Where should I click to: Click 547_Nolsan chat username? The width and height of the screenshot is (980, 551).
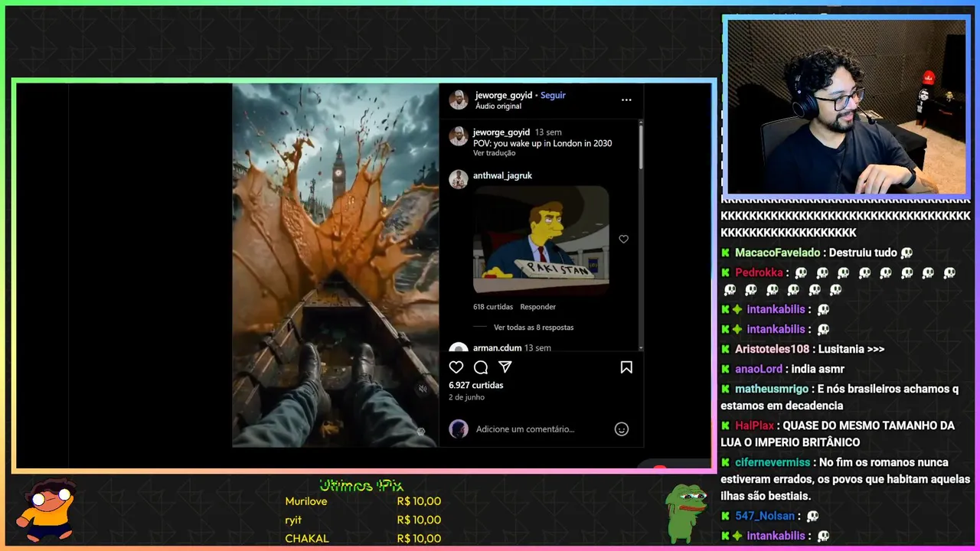coord(766,516)
